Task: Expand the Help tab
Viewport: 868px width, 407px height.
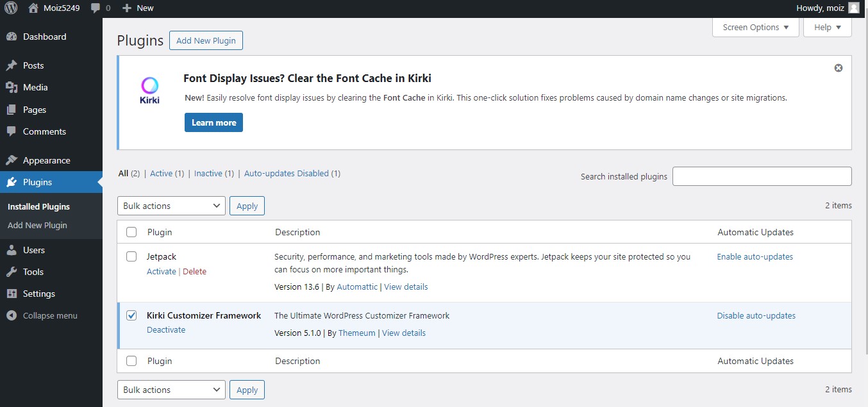Action: coord(827,28)
